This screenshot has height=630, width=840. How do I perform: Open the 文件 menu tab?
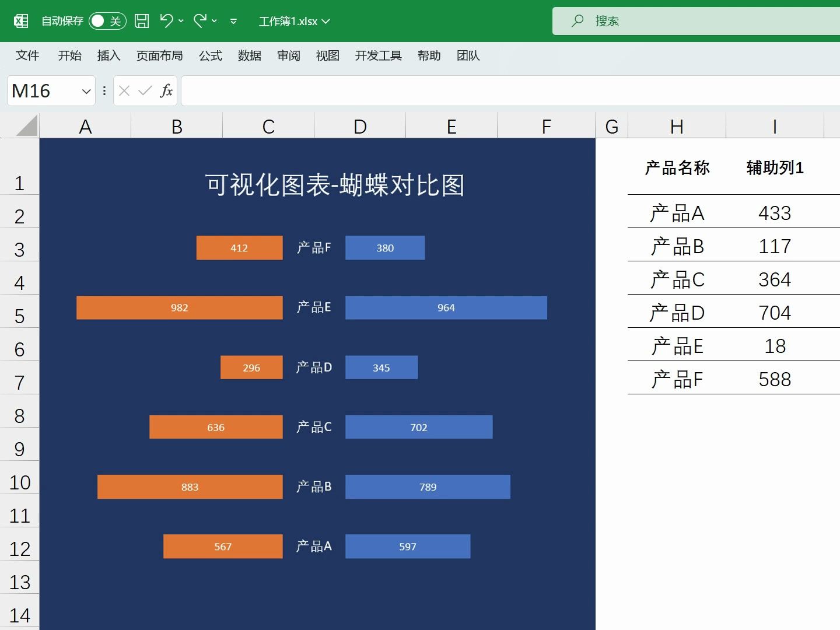click(x=27, y=55)
